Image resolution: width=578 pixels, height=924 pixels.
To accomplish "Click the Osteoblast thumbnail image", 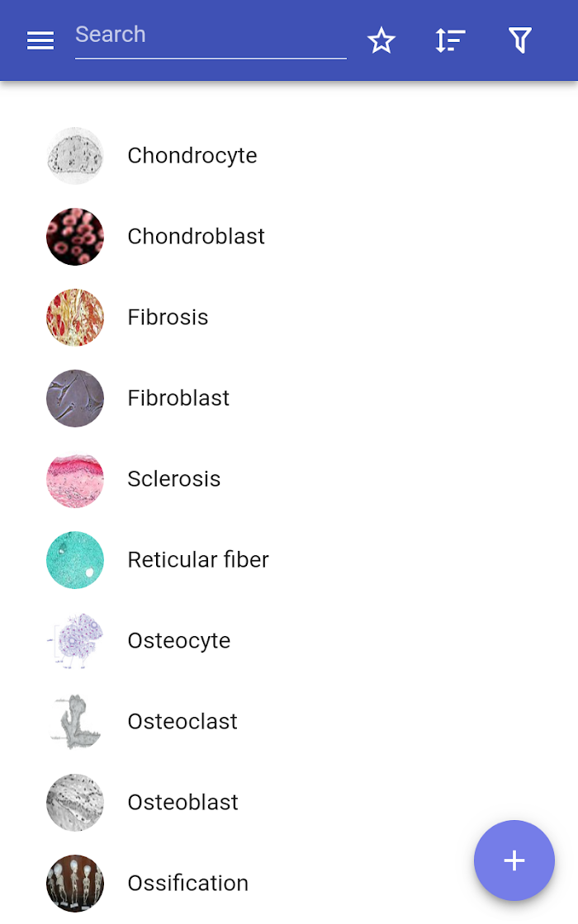I will click(x=75, y=802).
